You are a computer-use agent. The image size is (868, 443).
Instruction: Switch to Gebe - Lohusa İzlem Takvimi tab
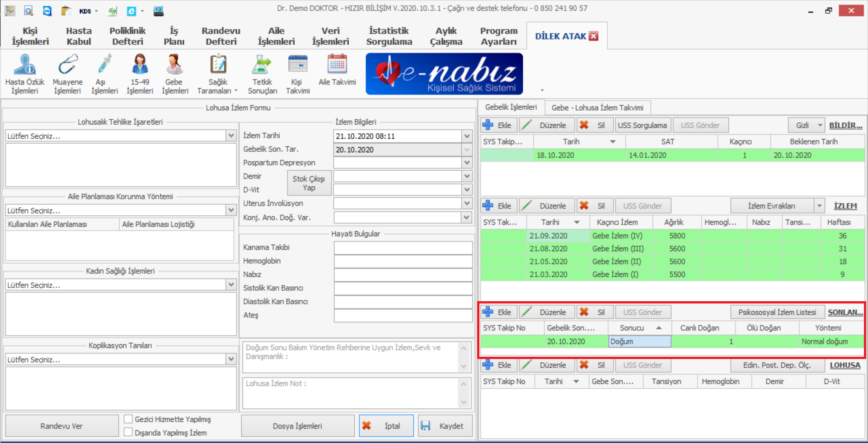pyautogui.click(x=597, y=107)
